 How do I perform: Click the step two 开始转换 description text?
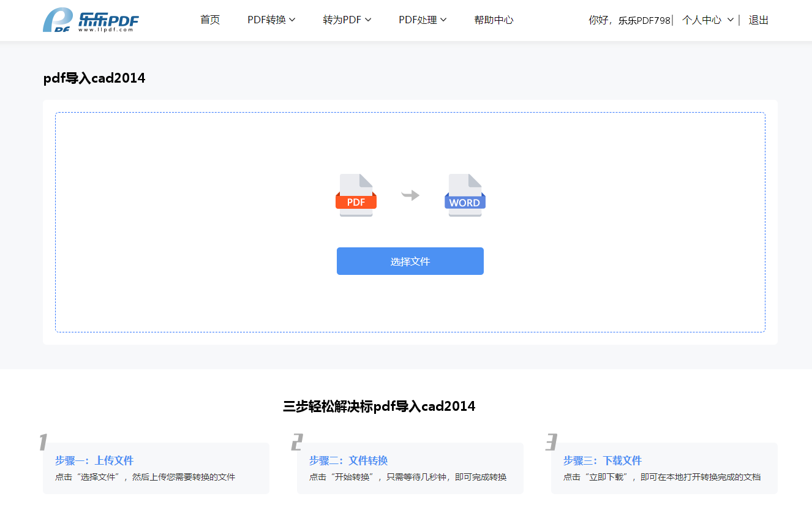click(408, 477)
